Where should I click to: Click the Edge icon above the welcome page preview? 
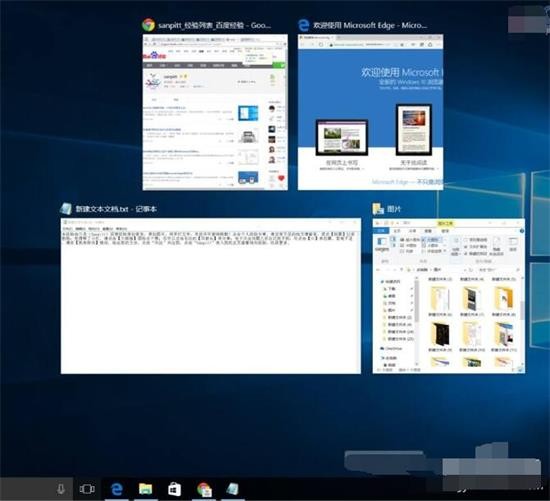click(303, 25)
